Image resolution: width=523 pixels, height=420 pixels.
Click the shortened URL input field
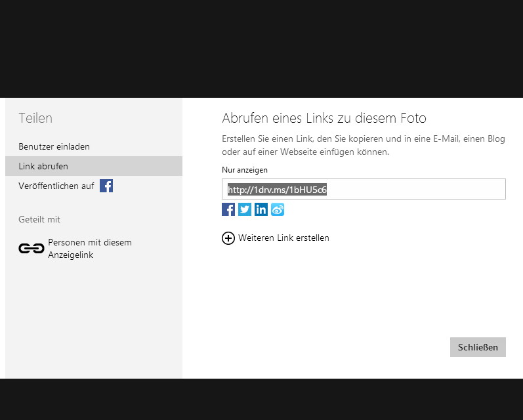[x=364, y=189]
